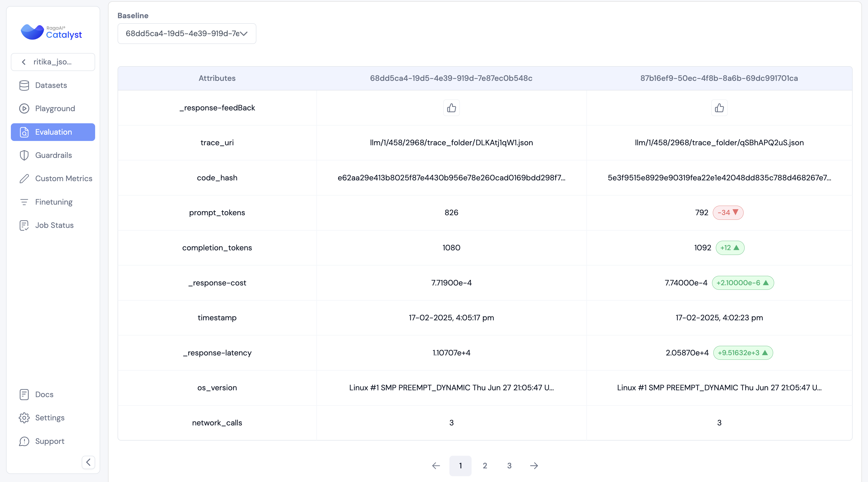Click the Support chat bubble icon
Screen dimensions: 868x482
click(24, 441)
